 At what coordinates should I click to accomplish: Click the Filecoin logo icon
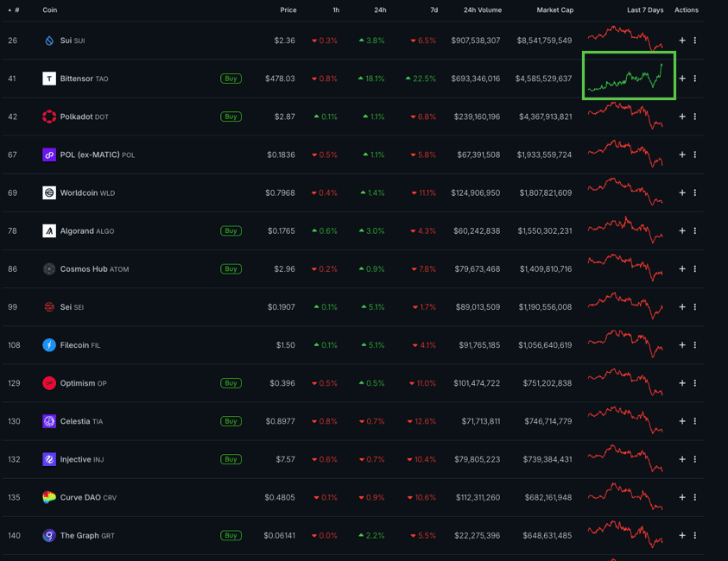click(x=49, y=345)
